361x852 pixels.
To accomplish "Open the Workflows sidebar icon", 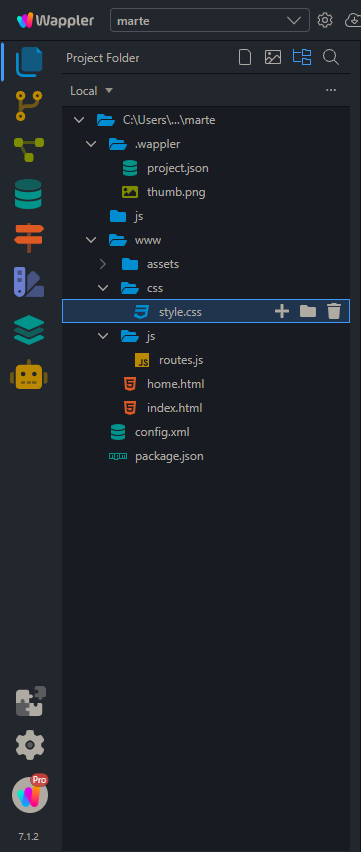I will 29,149.
